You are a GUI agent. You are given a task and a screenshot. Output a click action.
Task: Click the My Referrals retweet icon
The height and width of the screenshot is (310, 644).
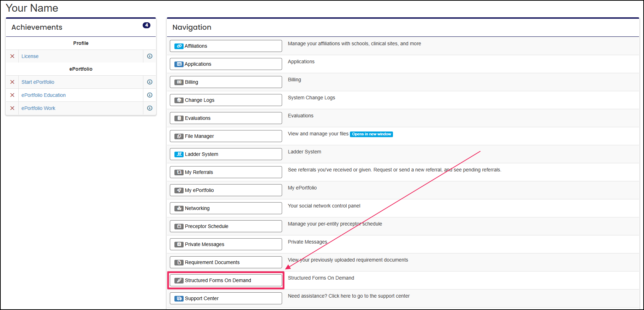[179, 172]
